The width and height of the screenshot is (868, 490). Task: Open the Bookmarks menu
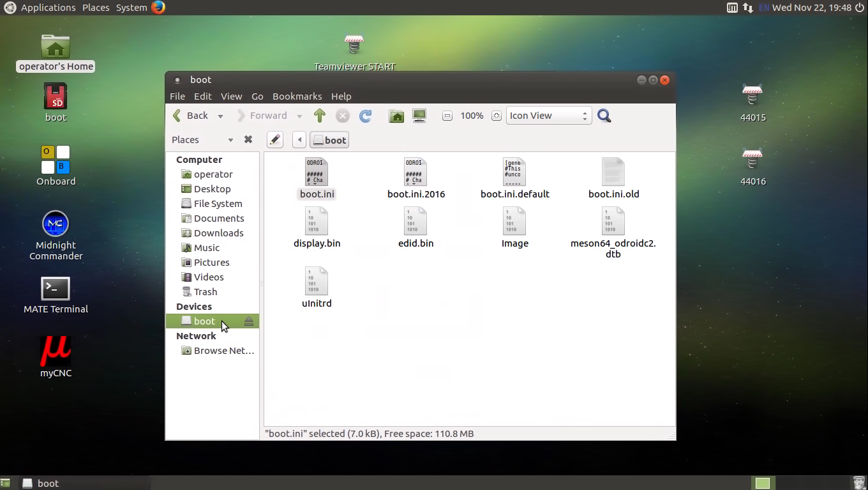297,96
